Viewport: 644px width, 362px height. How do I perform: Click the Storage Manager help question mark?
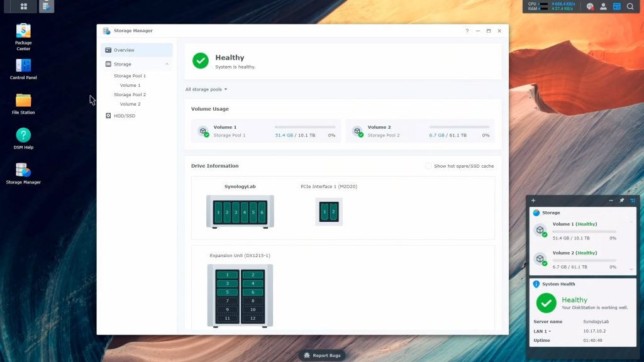[467, 31]
